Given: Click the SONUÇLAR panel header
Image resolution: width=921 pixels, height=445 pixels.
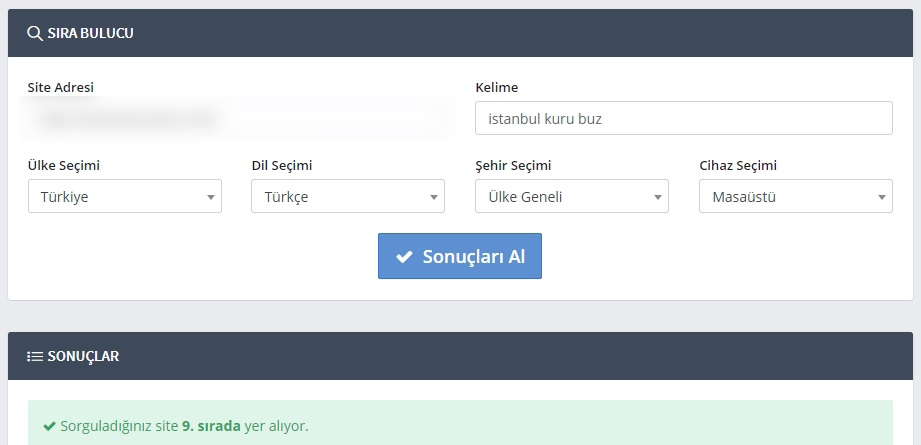Looking at the screenshot, I should pyautogui.click(x=460, y=356).
